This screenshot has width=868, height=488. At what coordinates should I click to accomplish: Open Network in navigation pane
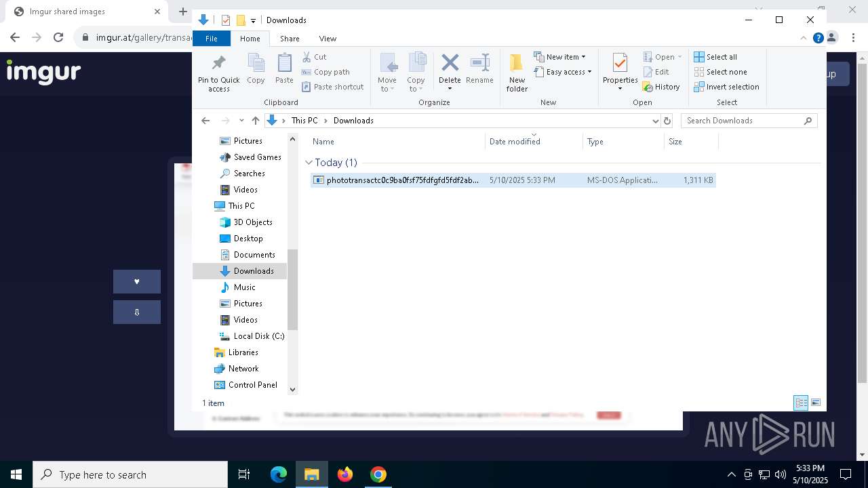coord(237,369)
